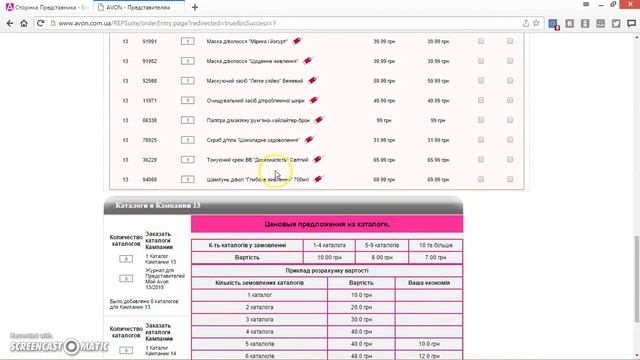Viewport: 640px width, 360px height.
Task: Click the '1-4 каталога' table cell
Action: pos(329,245)
